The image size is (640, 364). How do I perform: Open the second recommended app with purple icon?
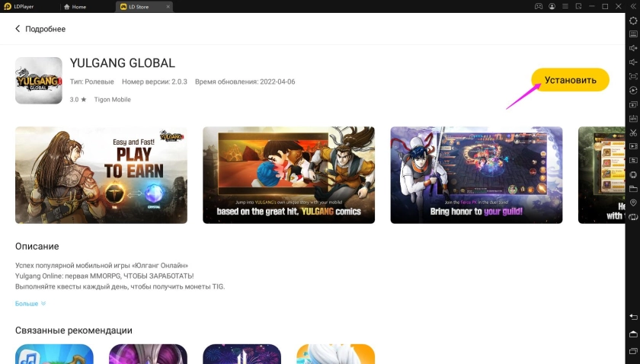click(148, 354)
